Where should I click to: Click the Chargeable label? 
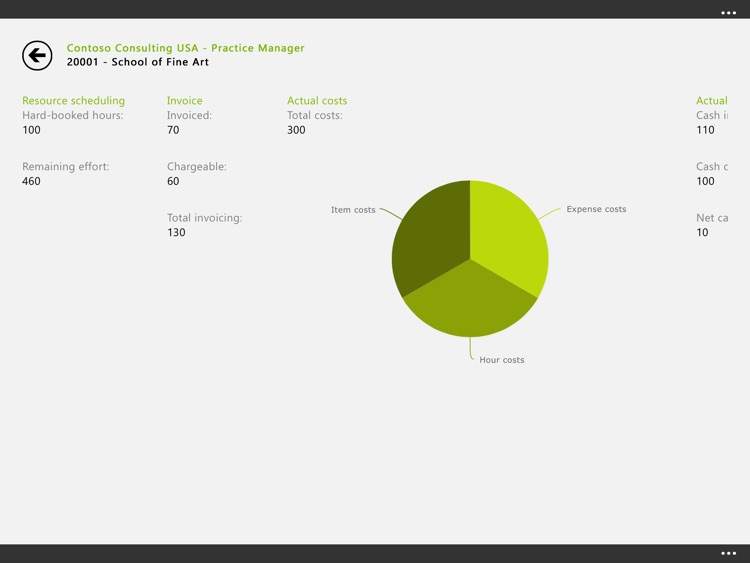[x=197, y=166]
